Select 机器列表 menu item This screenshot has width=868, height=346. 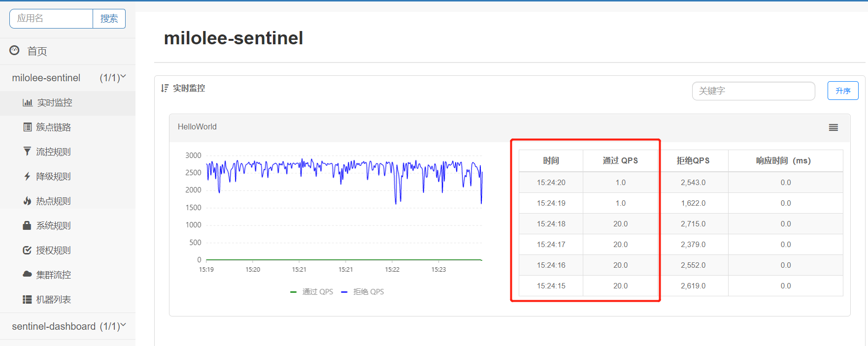coord(67,300)
